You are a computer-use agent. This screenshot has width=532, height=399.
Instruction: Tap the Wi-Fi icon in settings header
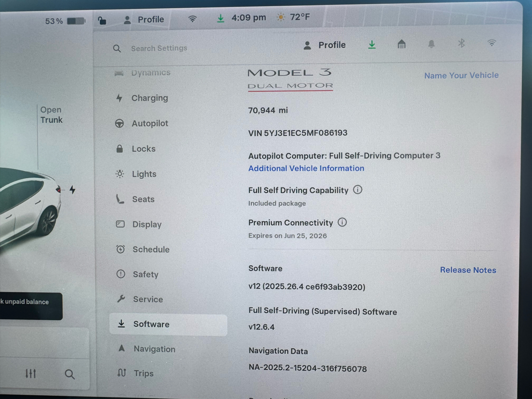coord(492,43)
